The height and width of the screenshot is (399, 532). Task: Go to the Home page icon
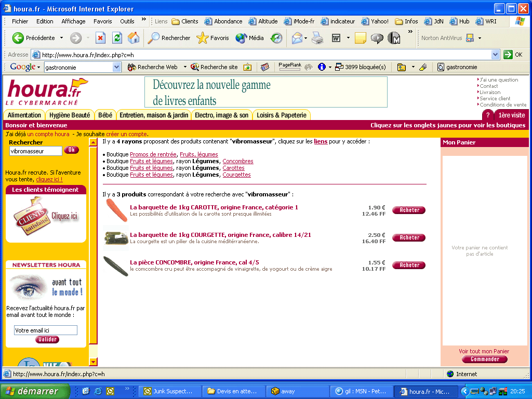134,38
